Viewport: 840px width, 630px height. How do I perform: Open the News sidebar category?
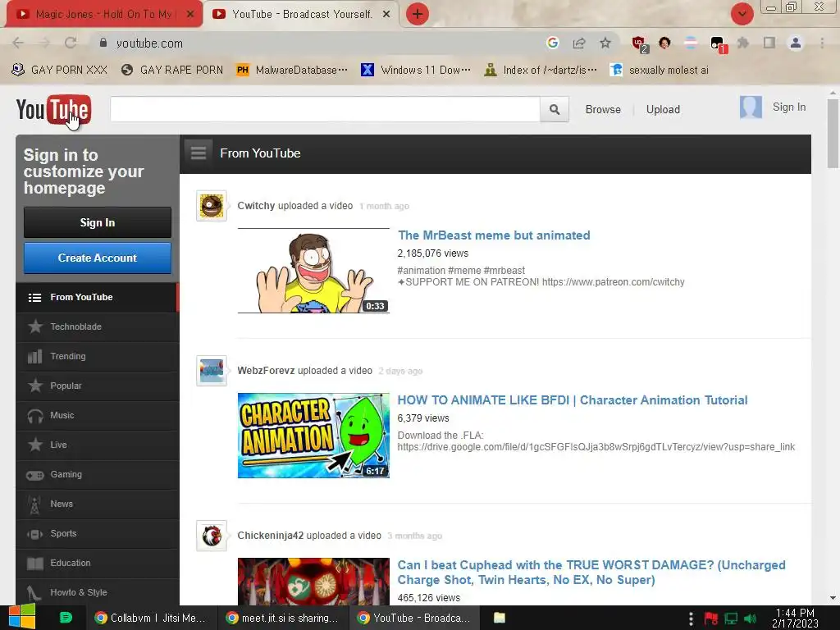[98, 504]
